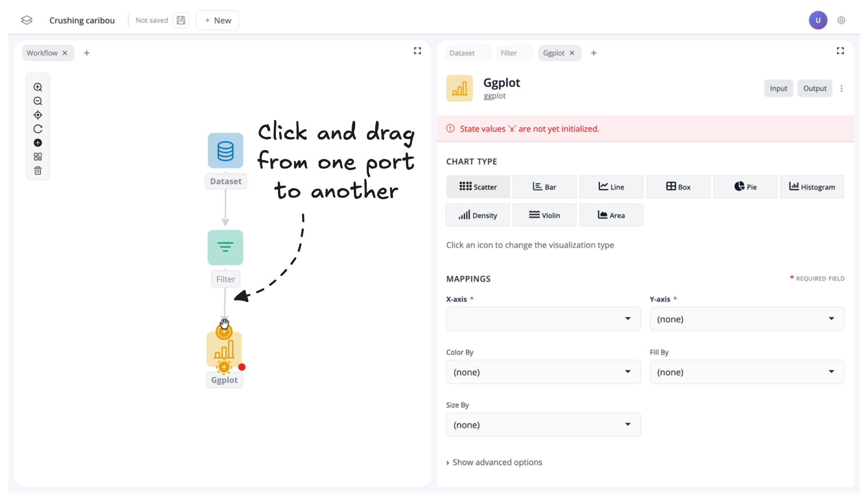The image size is (868, 501).
Task: Select the Dataset node icon
Action: click(226, 151)
